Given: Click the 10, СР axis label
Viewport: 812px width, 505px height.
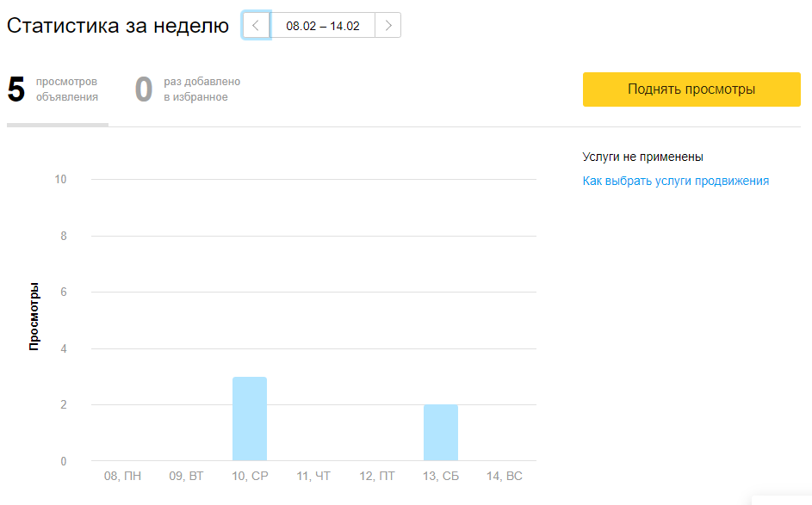Looking at the screenshot, I should pyautogui.click(x=250, y=476).
